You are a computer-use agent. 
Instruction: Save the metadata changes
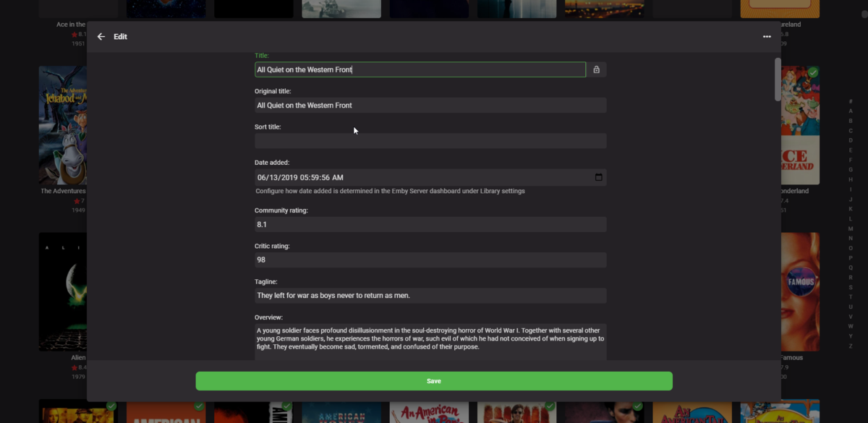coord(434,381)
